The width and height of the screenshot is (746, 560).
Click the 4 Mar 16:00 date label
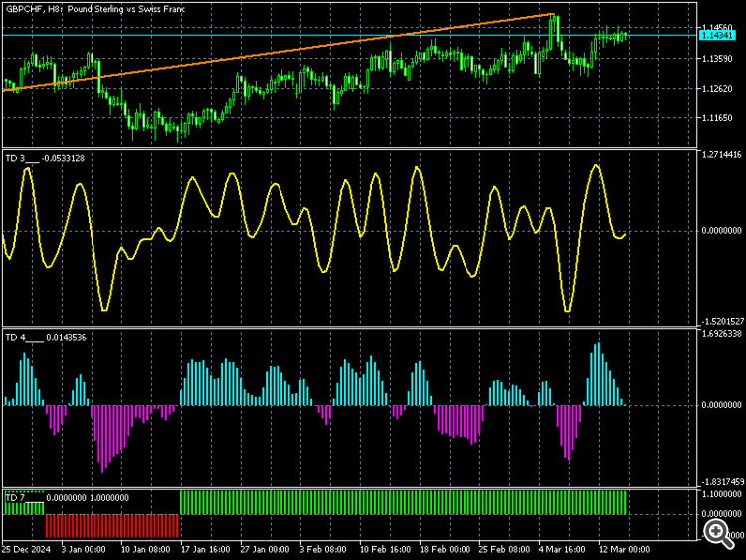561,549
